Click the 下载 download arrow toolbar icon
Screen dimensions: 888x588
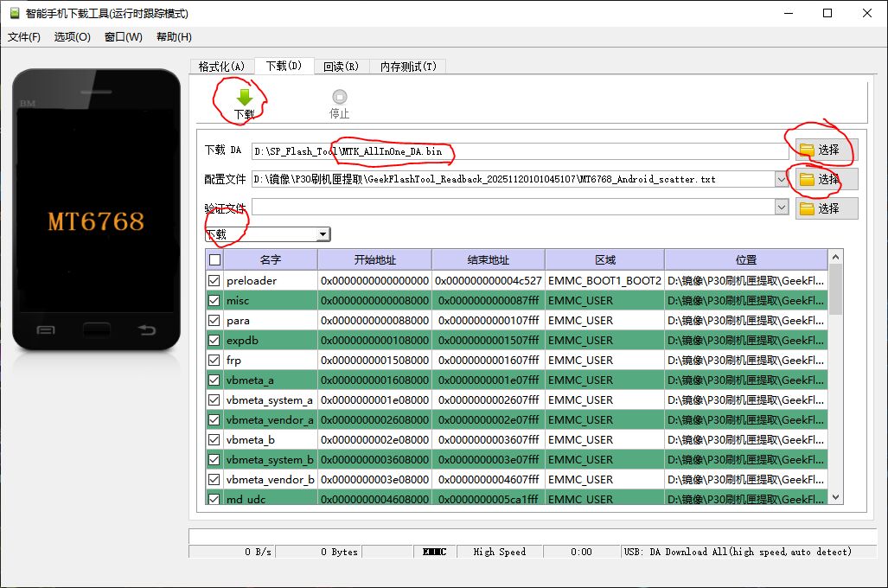point(244,95)
